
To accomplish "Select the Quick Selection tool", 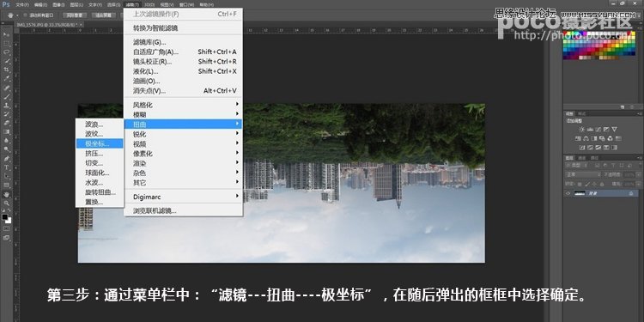I will point(7,61).
